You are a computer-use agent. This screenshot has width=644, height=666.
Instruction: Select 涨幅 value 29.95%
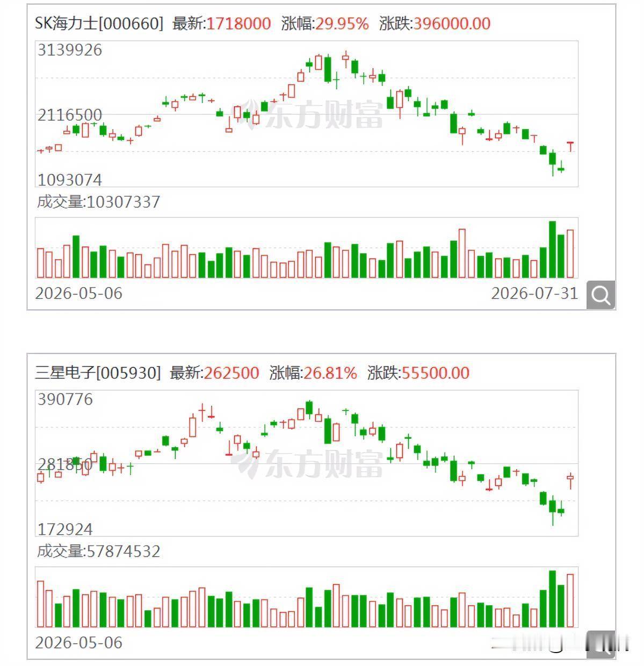pos(342,24)
